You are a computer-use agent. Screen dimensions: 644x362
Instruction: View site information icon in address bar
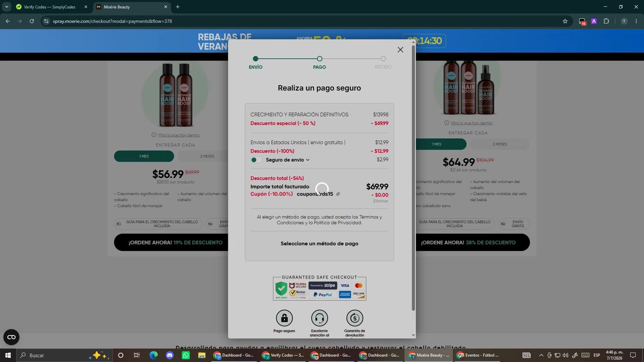pos(46,21)
